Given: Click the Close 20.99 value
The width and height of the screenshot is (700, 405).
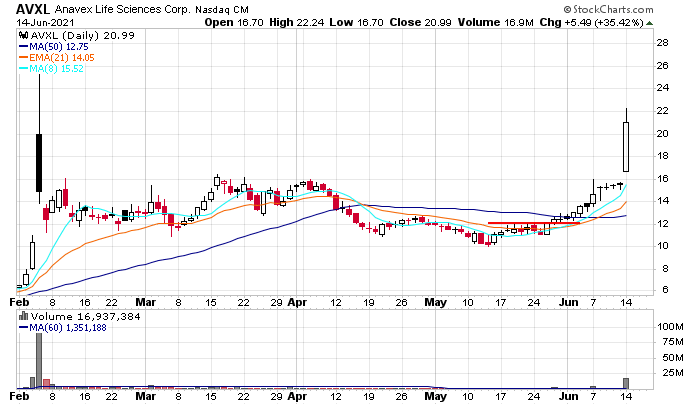Looking at the screenshot, I should 420,22.
